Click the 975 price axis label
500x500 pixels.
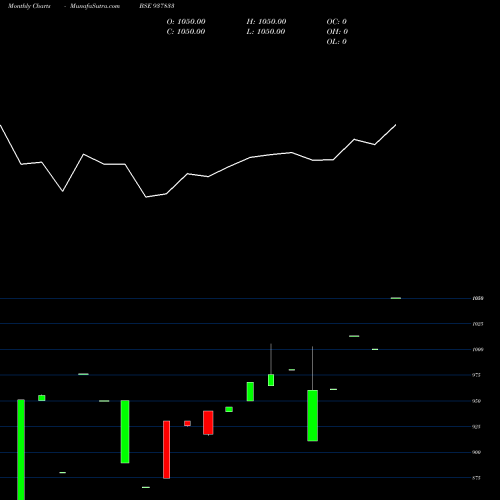[x=477, y=375]
